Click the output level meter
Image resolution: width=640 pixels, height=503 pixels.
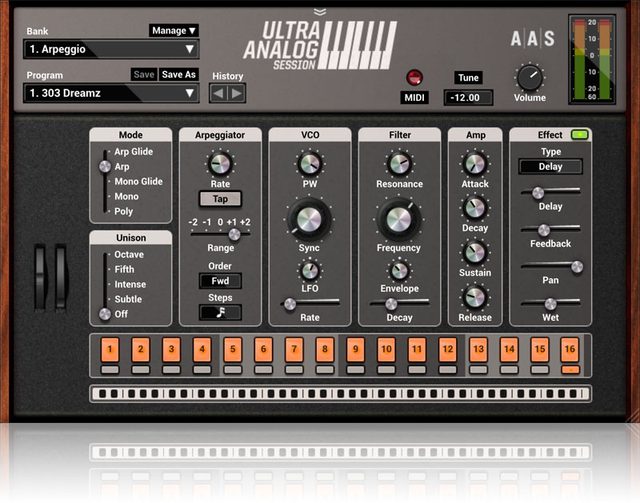pyautogui.click(x=592, y=60)
